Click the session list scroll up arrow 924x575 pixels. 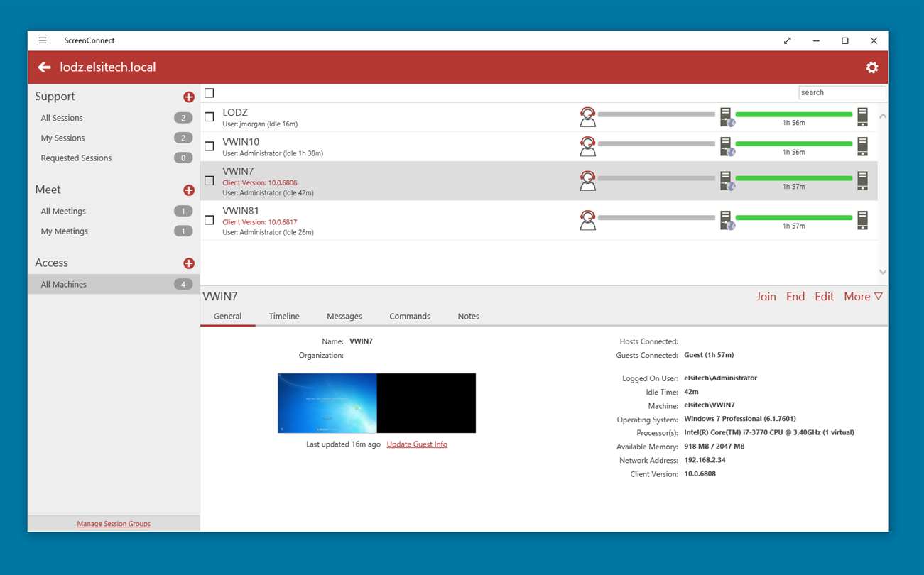883,116
